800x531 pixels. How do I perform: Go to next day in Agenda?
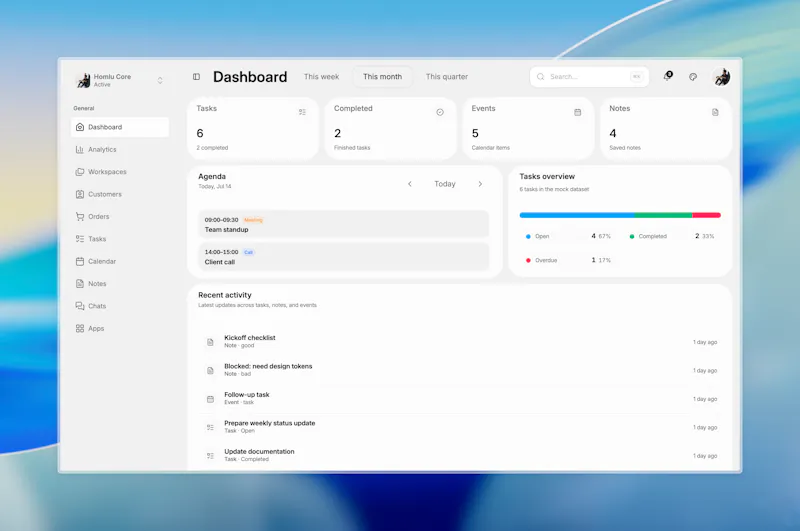click(x=480, y=184)
